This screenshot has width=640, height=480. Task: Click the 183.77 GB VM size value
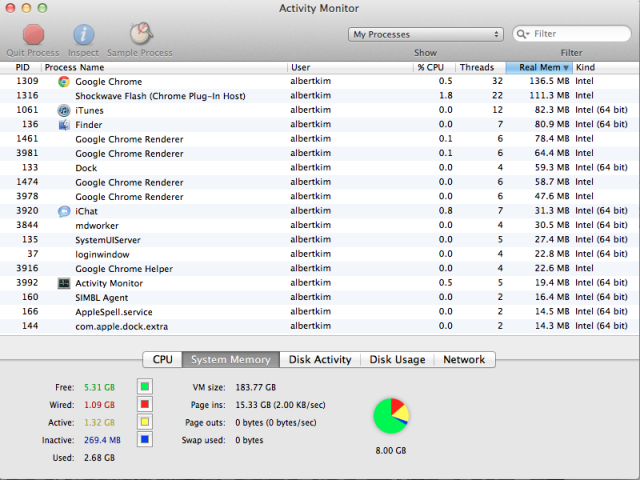coord(256,387)
